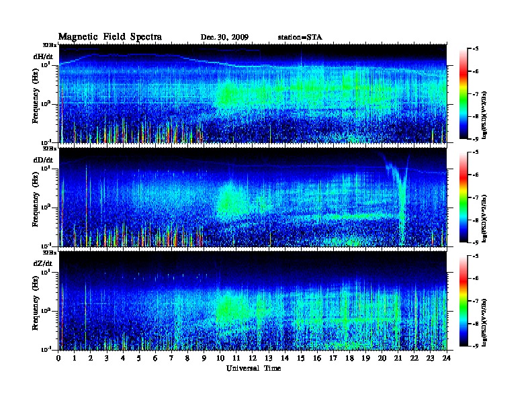Click the dH/dt spectrogram plot

tap(253, 93)
